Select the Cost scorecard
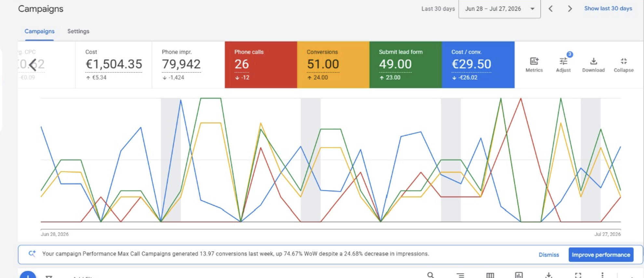 pyautogui.click(x=114, y=65)
